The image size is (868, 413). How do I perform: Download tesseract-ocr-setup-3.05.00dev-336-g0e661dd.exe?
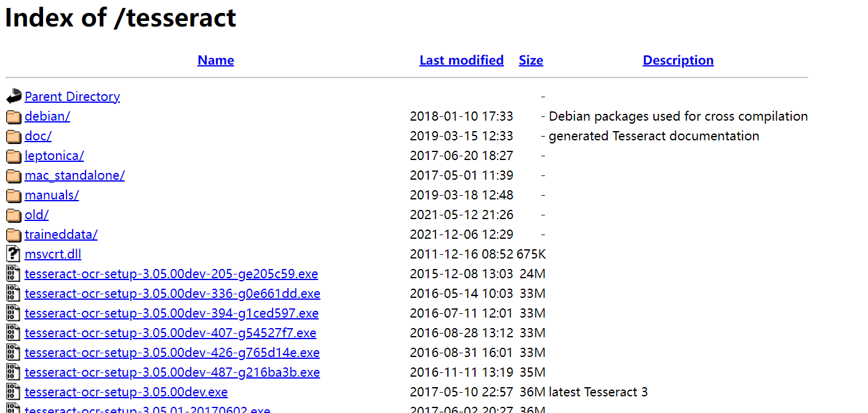click(172, 294)
